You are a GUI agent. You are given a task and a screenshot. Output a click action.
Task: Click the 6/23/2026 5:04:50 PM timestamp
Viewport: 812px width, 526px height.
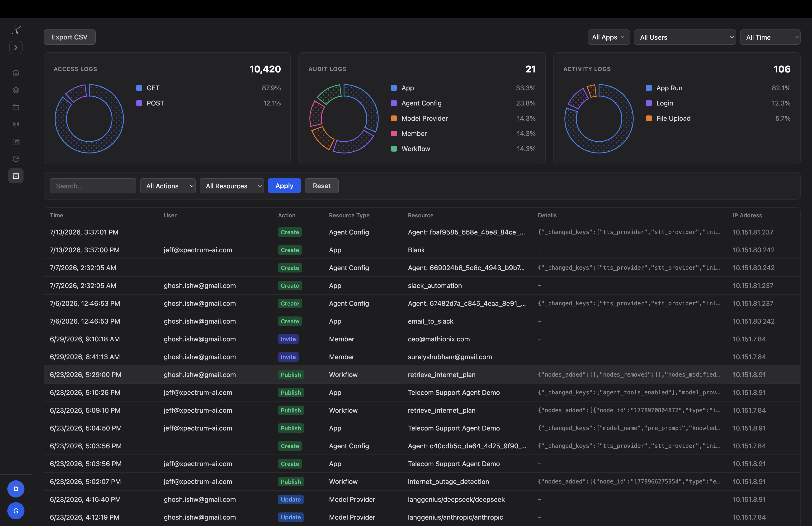(x=86, y=428)
